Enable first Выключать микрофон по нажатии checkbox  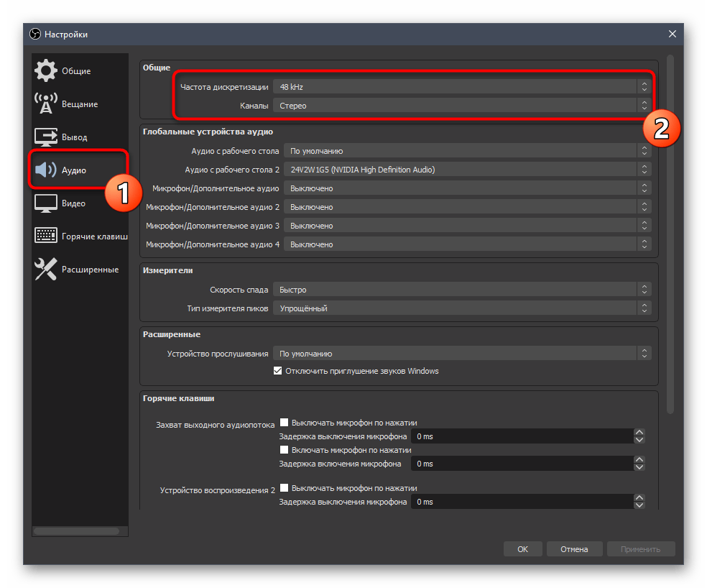285,423
